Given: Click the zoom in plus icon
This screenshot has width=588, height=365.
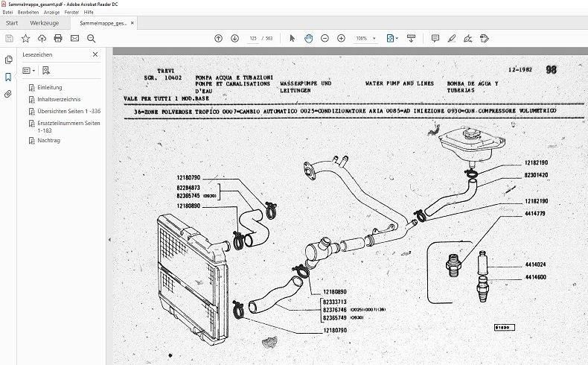Looking at the screenshot, I should [341, 38].
